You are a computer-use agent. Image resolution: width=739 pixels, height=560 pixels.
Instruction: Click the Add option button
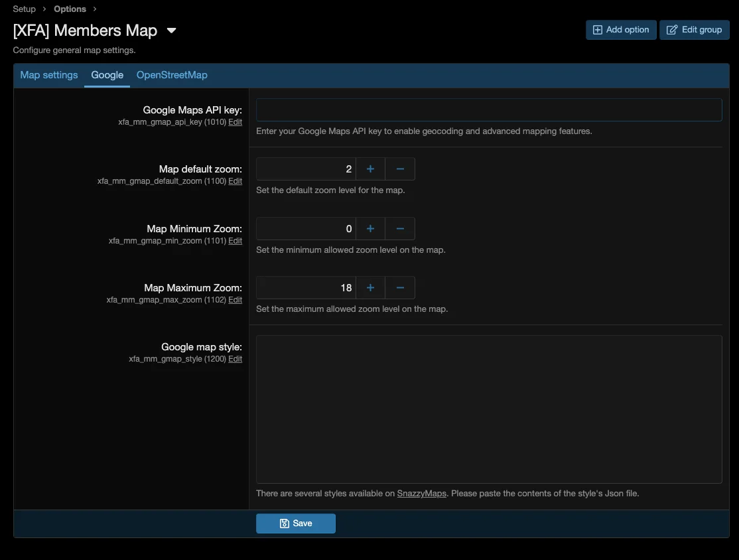pyautogui.click(x=621, y=30)
